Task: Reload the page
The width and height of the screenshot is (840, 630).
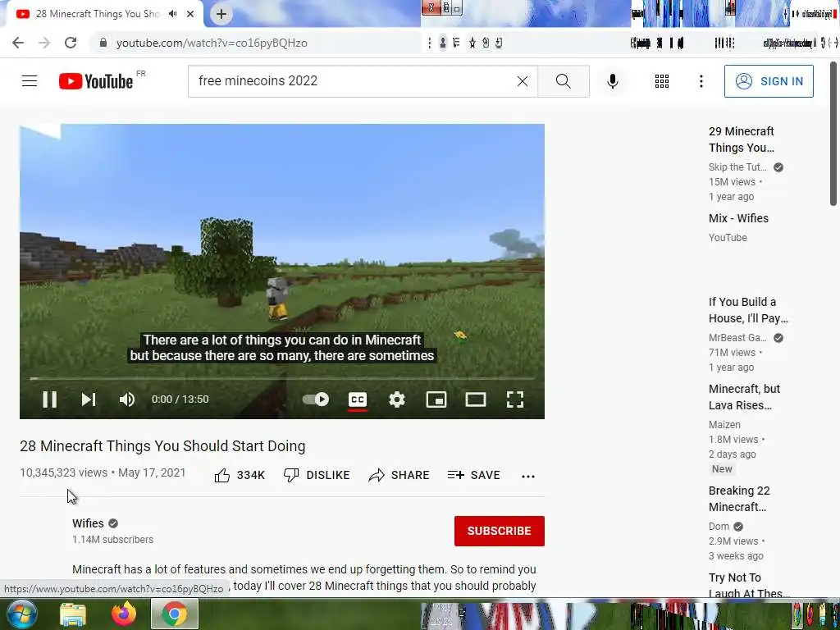Action: coord(71,43)
